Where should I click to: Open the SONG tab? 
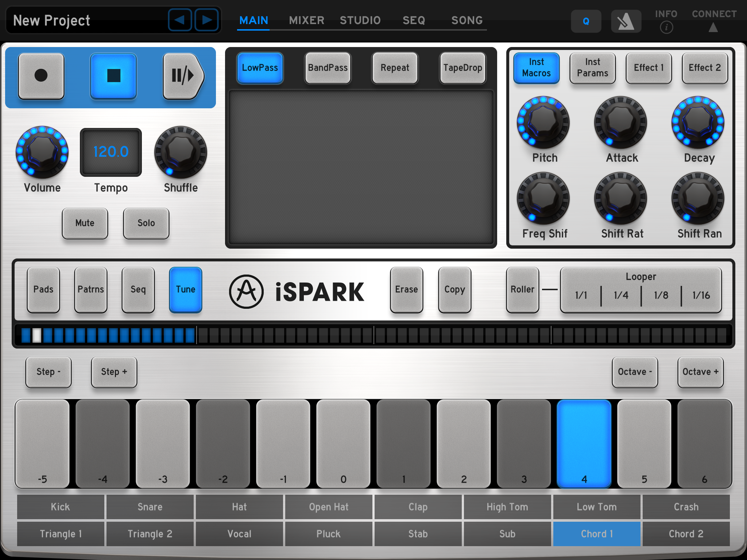point(467,20)
